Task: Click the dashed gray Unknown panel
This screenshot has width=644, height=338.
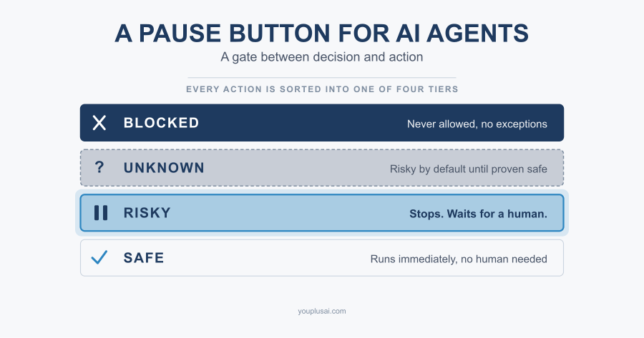Action: pos(322,168)
